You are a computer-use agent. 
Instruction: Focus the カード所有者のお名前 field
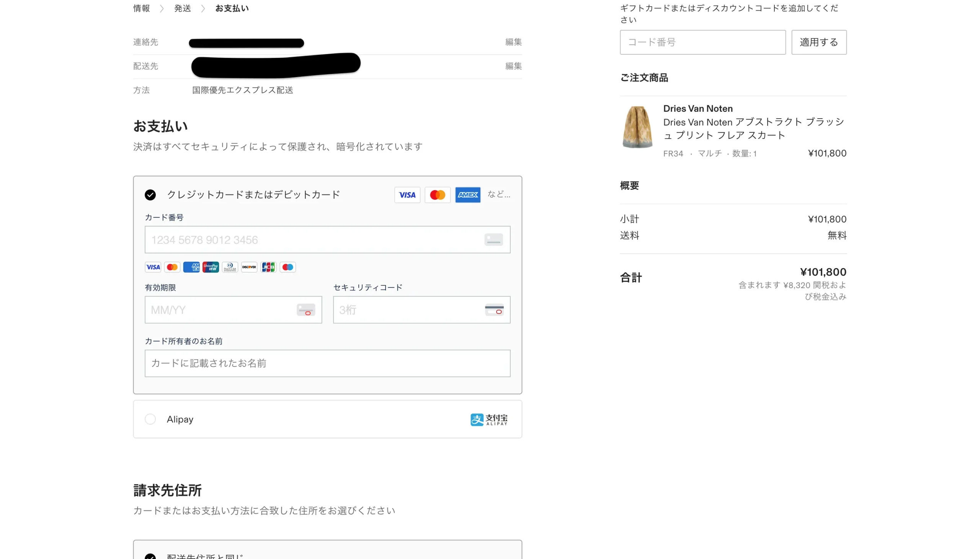(327, 363)
